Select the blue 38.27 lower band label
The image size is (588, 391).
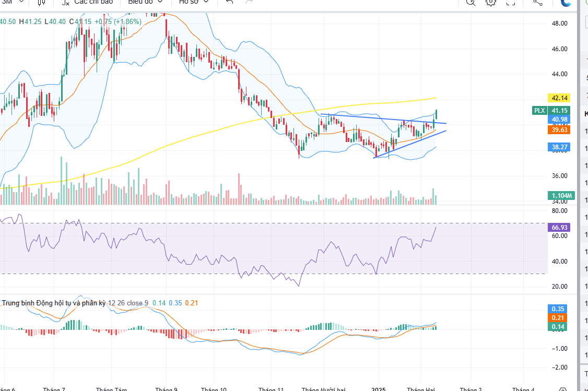point(559,147)
